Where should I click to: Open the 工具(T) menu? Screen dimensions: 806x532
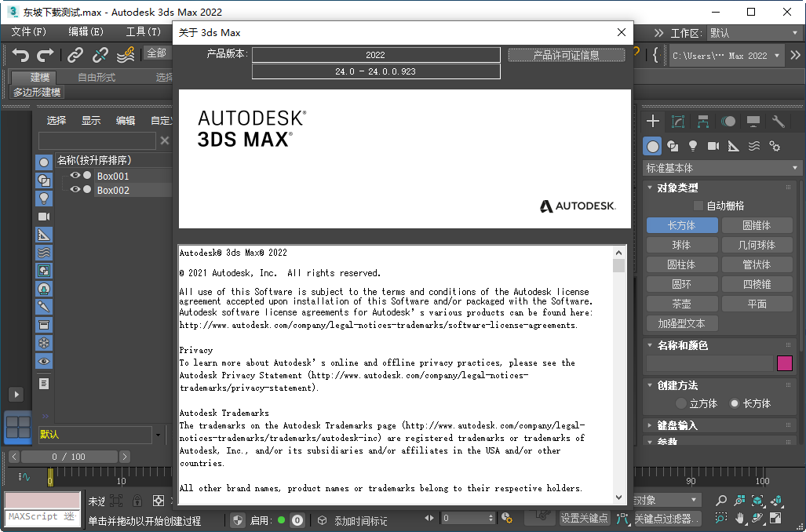tap(144, 32)
